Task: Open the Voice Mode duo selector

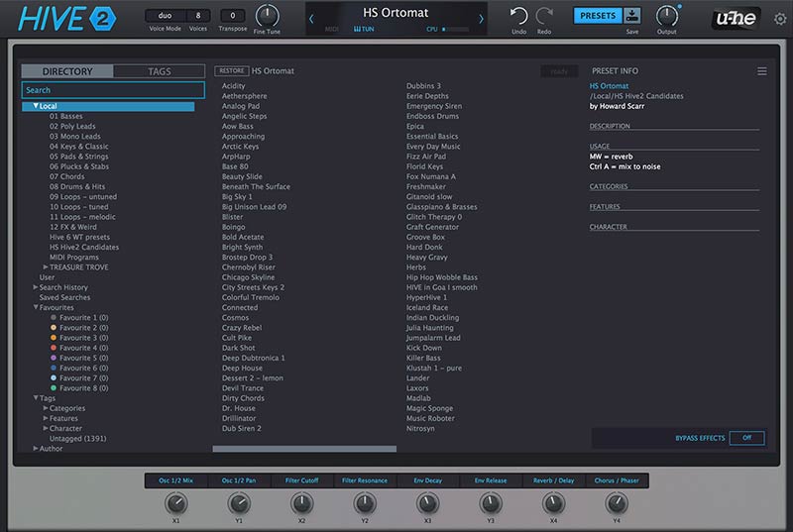Action: (165, 16)
